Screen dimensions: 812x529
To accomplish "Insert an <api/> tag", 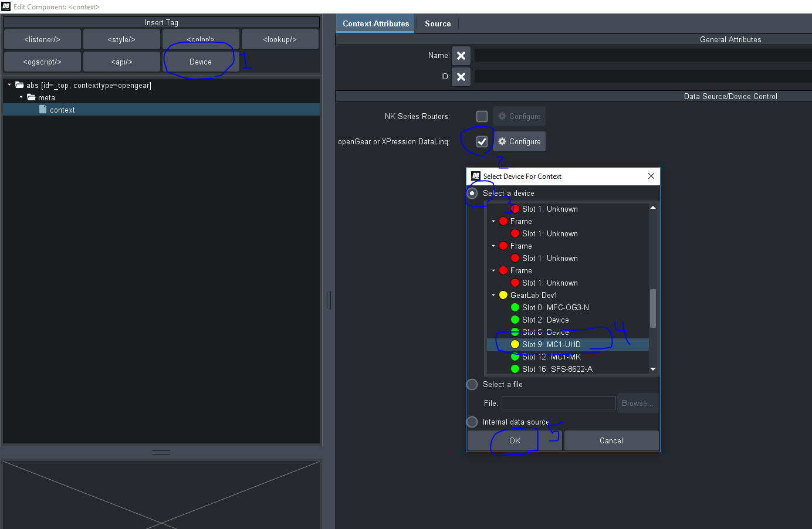I will (121, 62).
